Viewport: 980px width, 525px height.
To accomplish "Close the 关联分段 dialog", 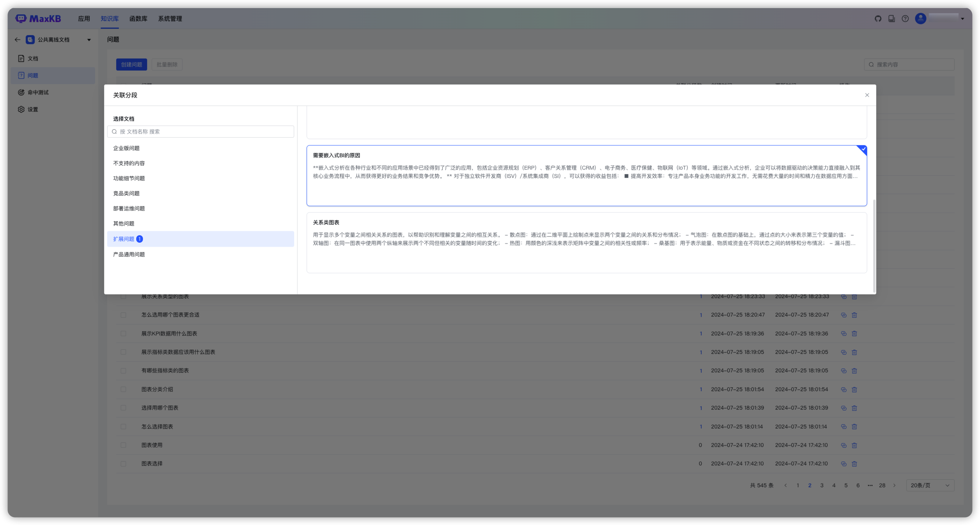I will (867, 95).
